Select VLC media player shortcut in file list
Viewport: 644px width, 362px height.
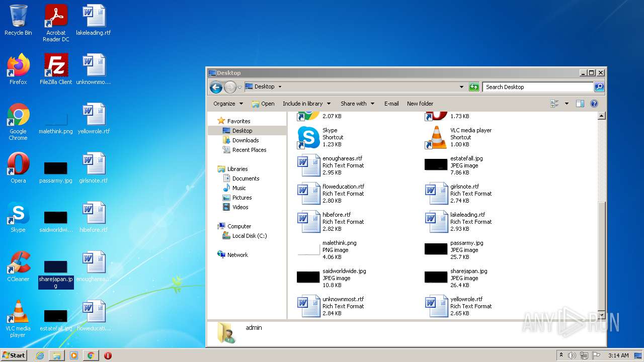[458, 137]
